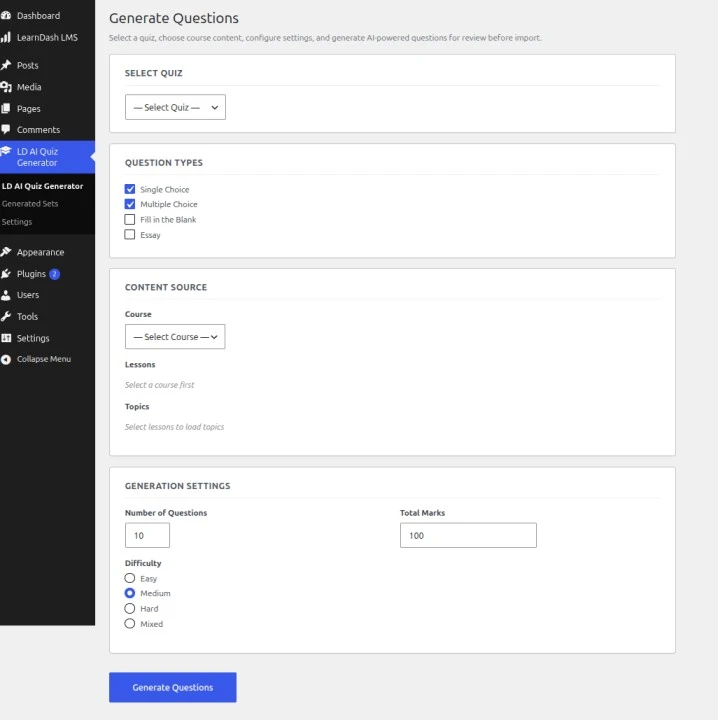This screenshot has width=718, height=720.
Task: Focus the Number of Questions field
Action: (x=147, y=535)
